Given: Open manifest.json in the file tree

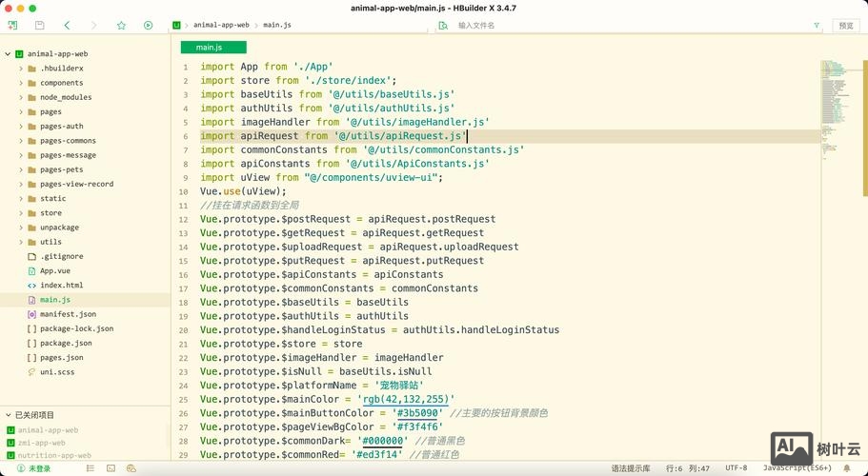Looking at the screenshot, I should [x=67, y=314].
